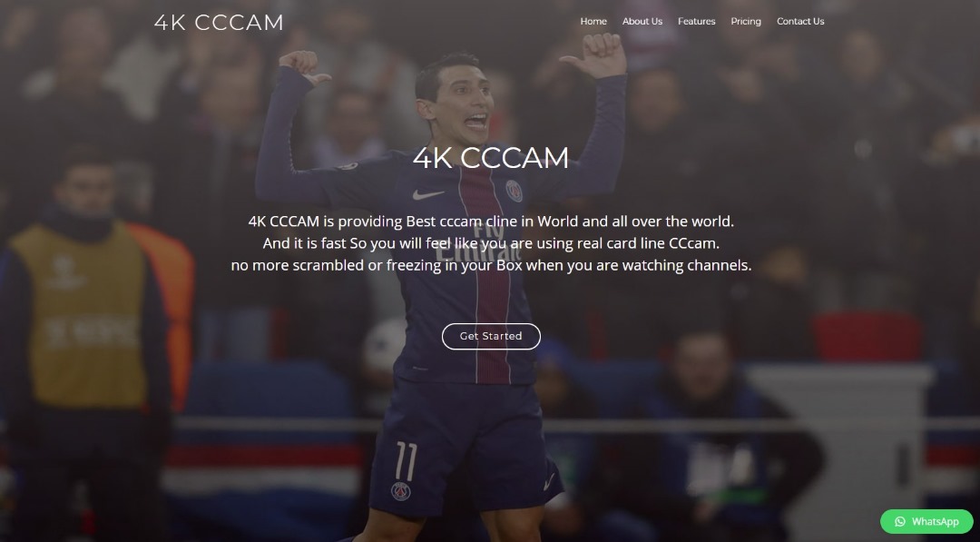Navigate to Features
This screenshot has height=542, width=980.
[x=696, y=21]
